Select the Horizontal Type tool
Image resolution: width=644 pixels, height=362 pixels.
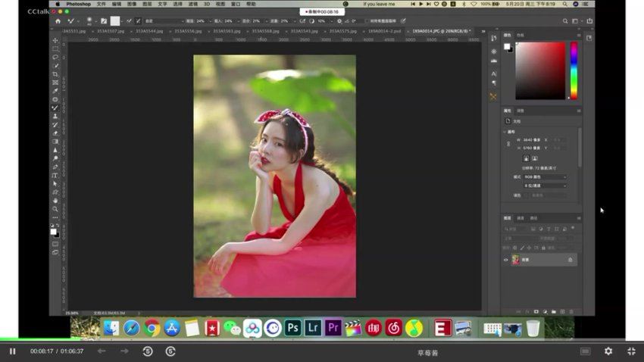[55, 175]
